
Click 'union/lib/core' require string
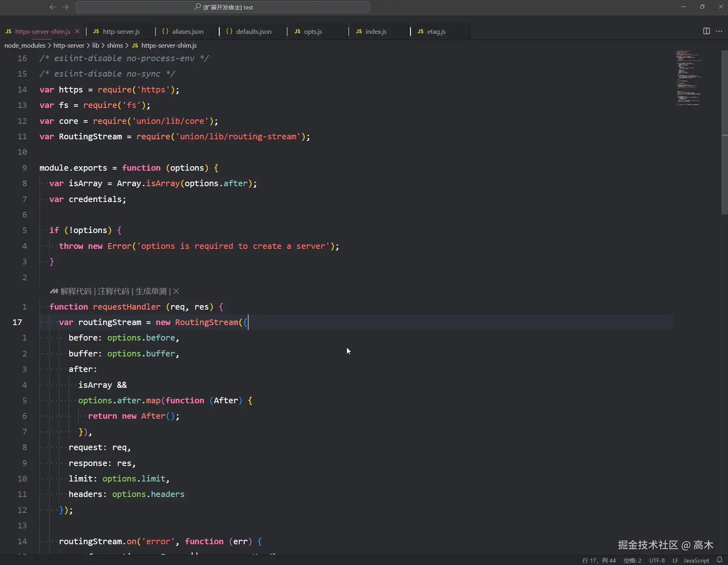coord(170,121)
